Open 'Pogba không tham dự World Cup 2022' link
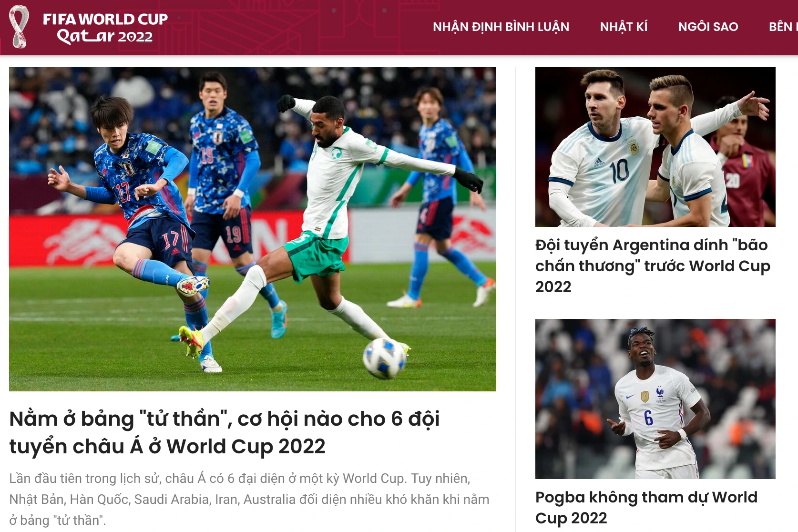Screen dimensions: 798x532 (x=646, y=507)
